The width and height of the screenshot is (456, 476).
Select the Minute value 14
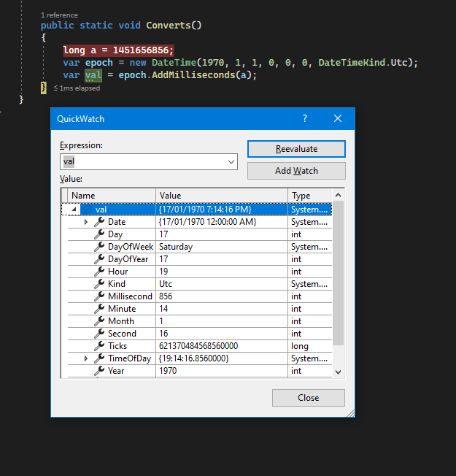163,309
